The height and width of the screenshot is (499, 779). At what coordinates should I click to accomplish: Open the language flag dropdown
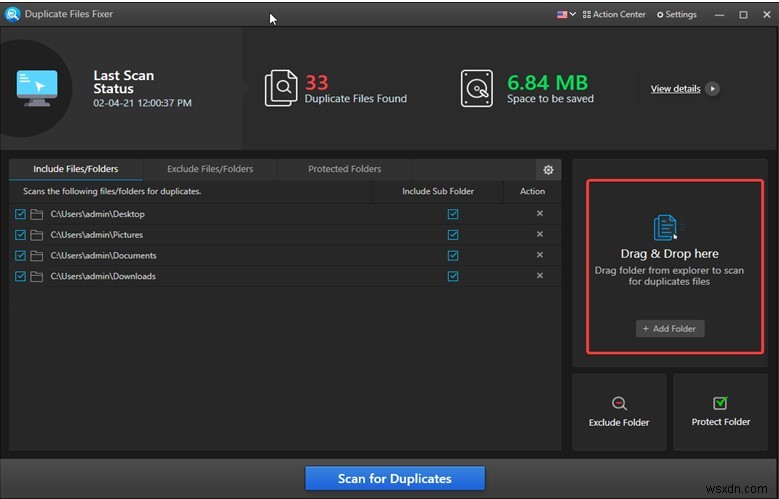(566, 14)
